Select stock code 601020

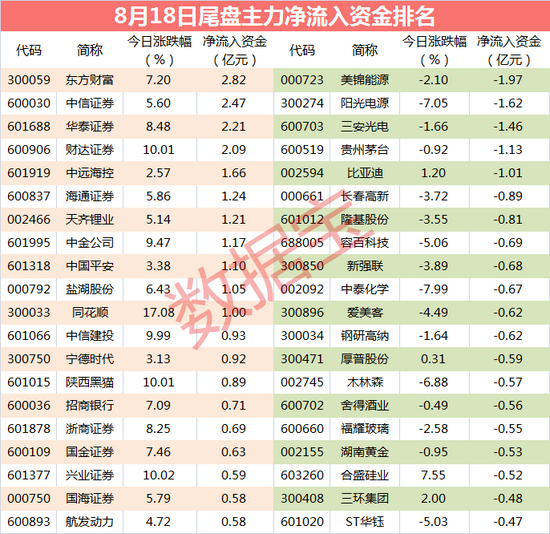[302, 522]
